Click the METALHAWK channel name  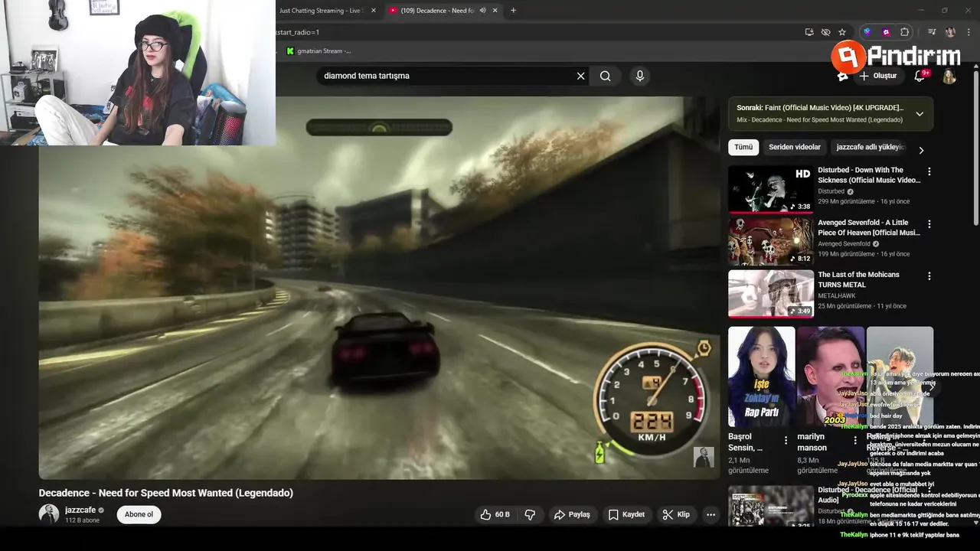click(836, 295)
